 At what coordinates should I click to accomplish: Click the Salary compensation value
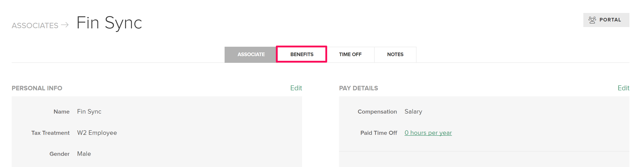(x=413, y=112)
